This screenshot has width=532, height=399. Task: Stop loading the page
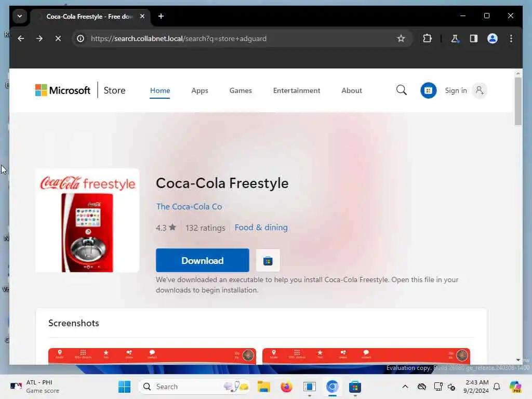58,38
